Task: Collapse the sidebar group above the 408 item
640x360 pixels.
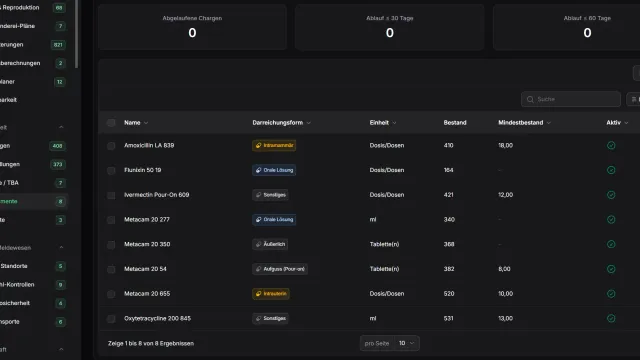Action: click(x=61, y=127)
